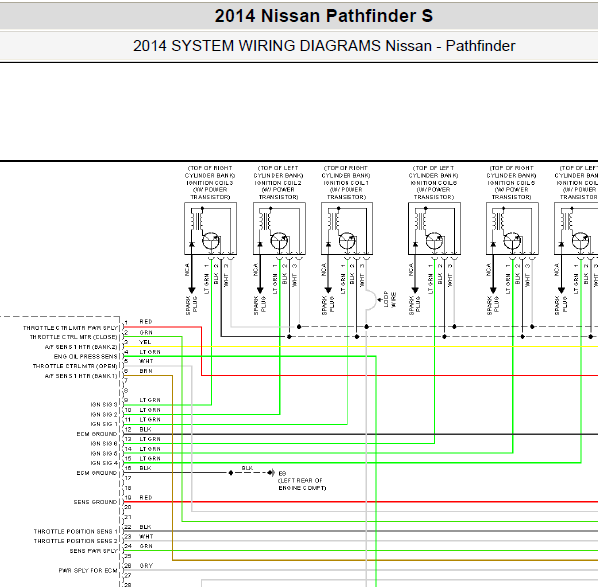
Task: Click the Ignition Coil 6 schematic symbol box
Action: pos(434,228)
